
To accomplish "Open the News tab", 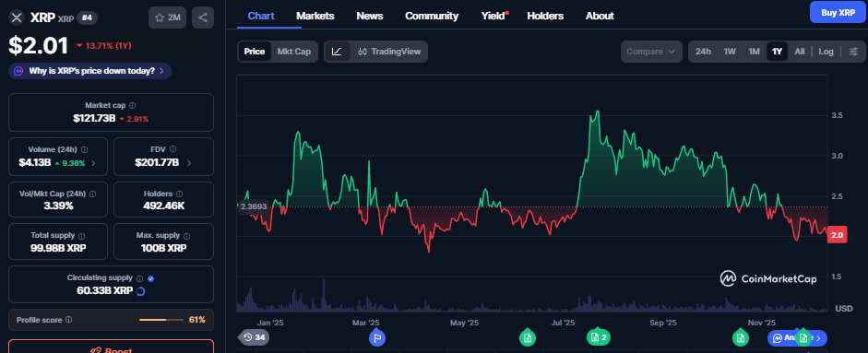I will (x=370, y=16).
